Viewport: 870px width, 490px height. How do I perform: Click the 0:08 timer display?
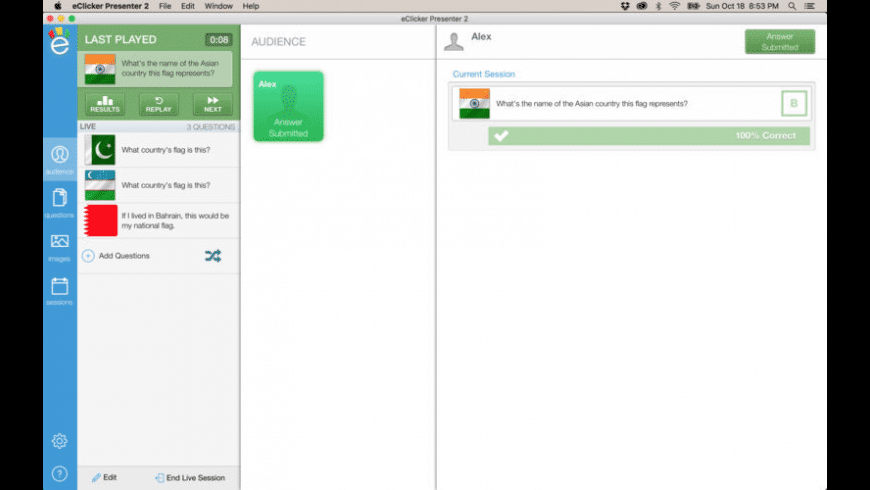(x=219, y=39)
